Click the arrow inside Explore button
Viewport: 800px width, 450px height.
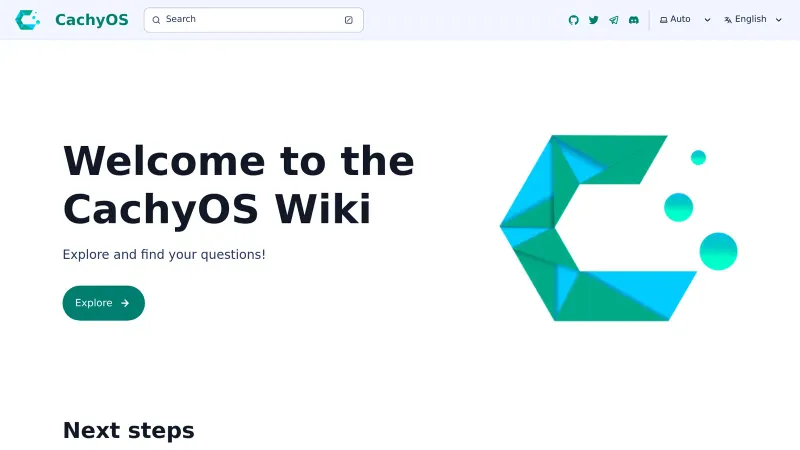pos(125,303)
